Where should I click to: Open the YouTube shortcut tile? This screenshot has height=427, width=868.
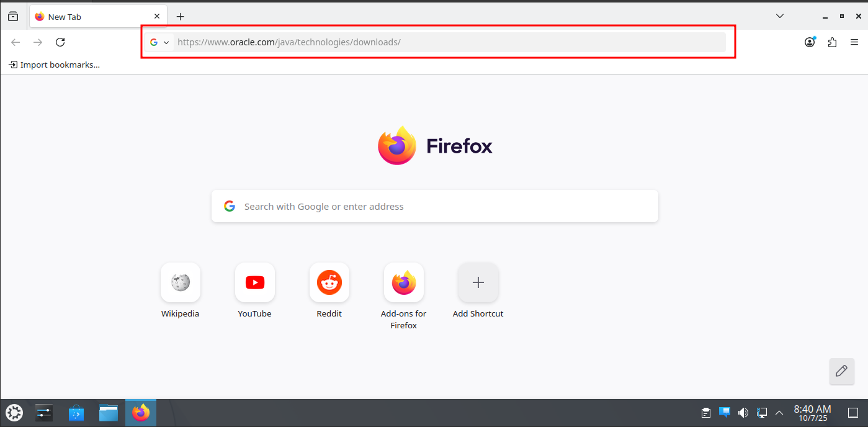254,283
